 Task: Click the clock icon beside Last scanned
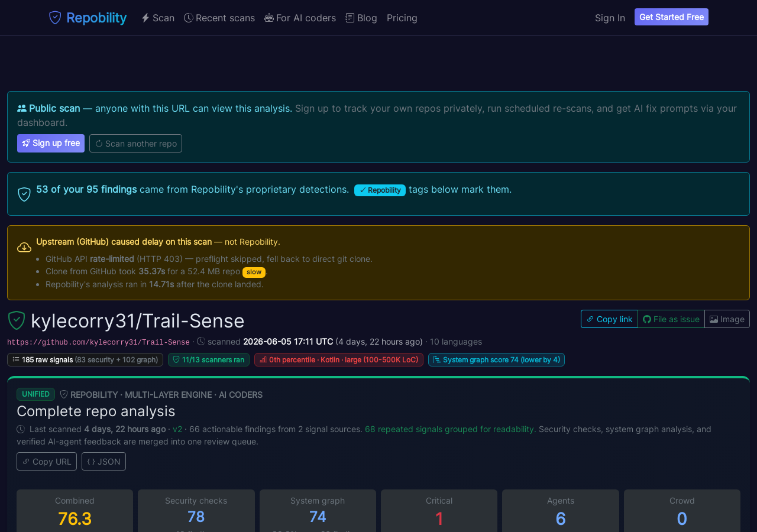point(21,429)
